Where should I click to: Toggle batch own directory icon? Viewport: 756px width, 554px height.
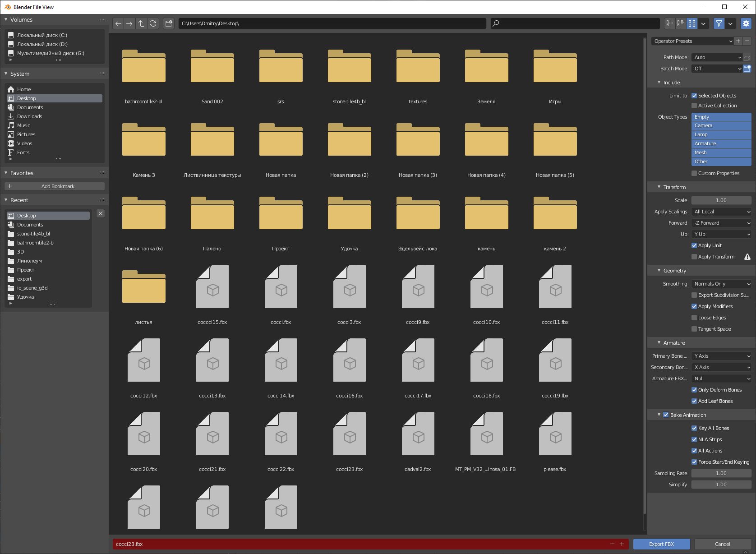click(747, 69)
